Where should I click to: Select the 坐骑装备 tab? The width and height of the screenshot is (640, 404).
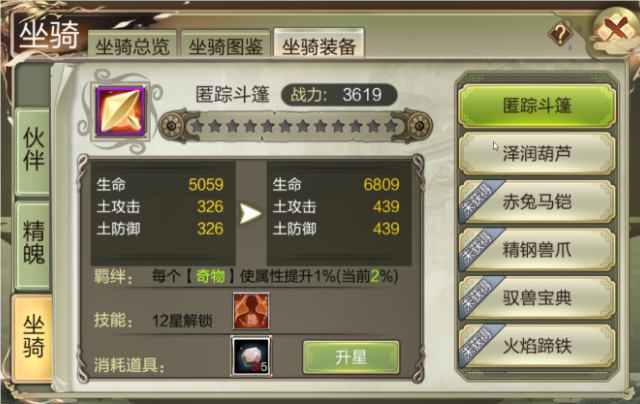319,43
